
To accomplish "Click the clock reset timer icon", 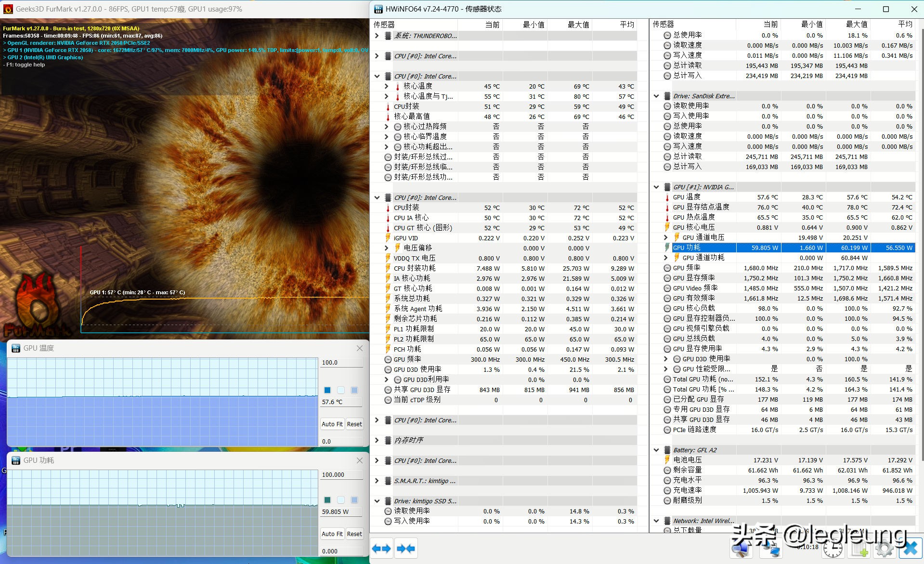I will point(833,549).
